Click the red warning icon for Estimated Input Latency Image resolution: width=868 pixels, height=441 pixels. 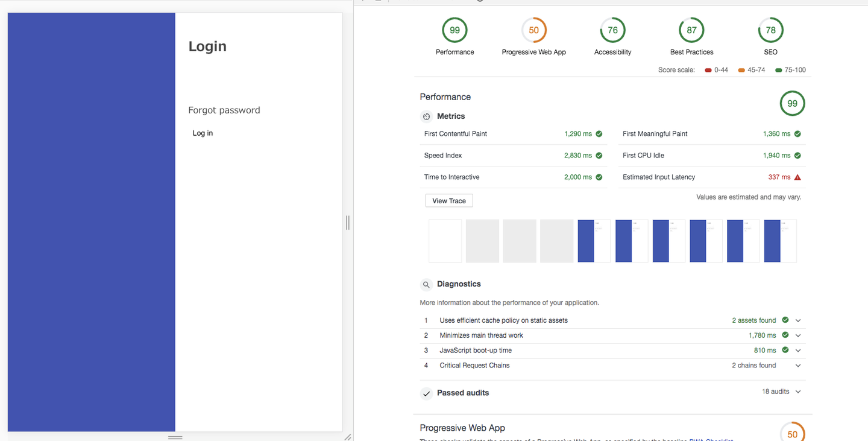(x=797, y=177)
